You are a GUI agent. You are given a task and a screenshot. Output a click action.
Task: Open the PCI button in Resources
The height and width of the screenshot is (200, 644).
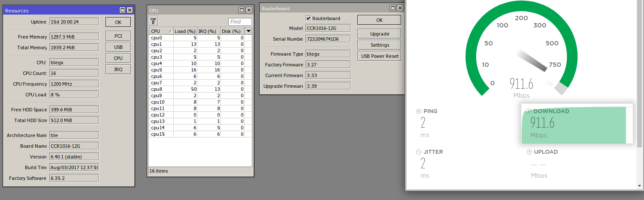118,36
